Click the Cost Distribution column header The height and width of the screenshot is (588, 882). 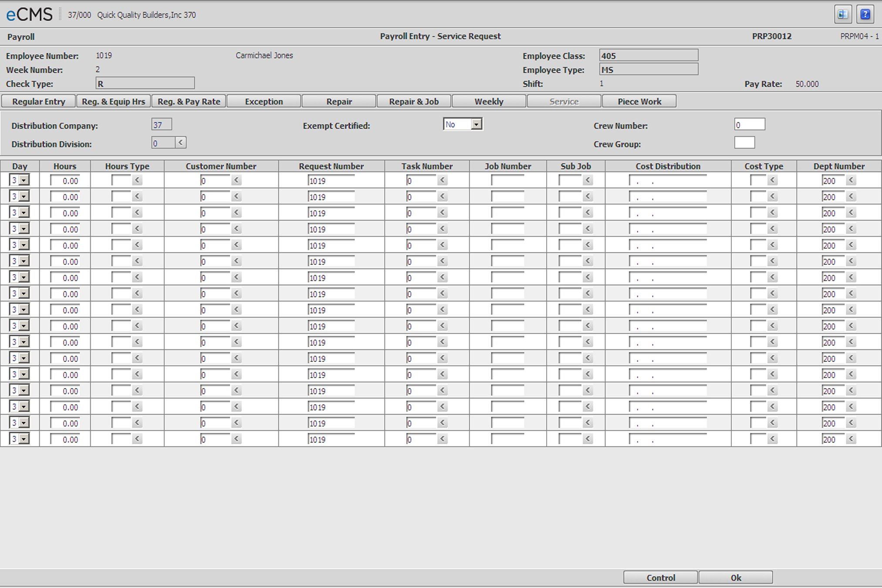(668, 166)
